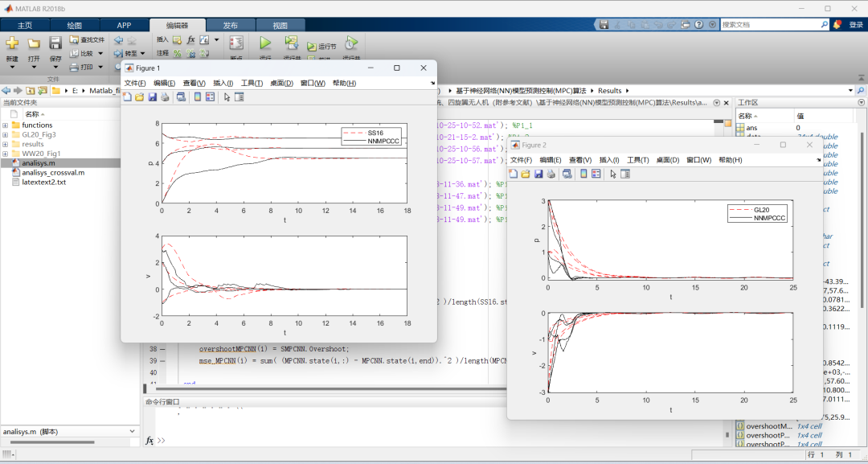This screenshot has width=868, height=464.
Task: Expand the results folder tree node
Action: (x=6, y=144)
